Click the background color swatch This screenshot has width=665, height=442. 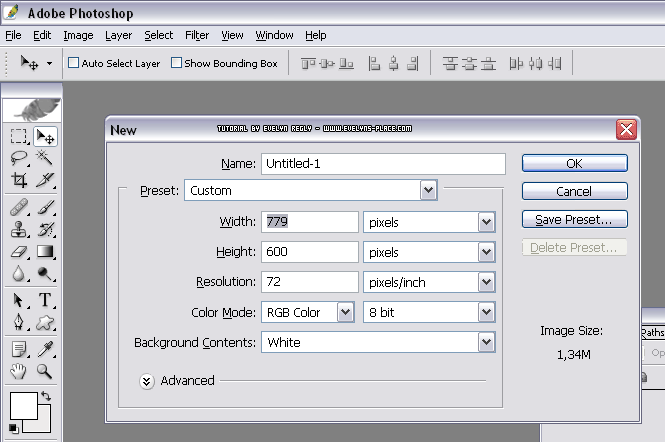(x=44, y=425)
